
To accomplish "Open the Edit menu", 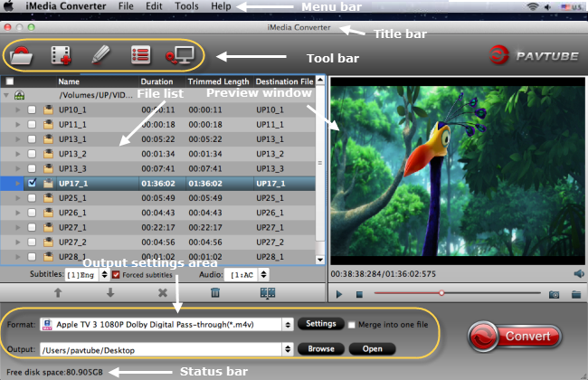I will click(x=154, y=6).
